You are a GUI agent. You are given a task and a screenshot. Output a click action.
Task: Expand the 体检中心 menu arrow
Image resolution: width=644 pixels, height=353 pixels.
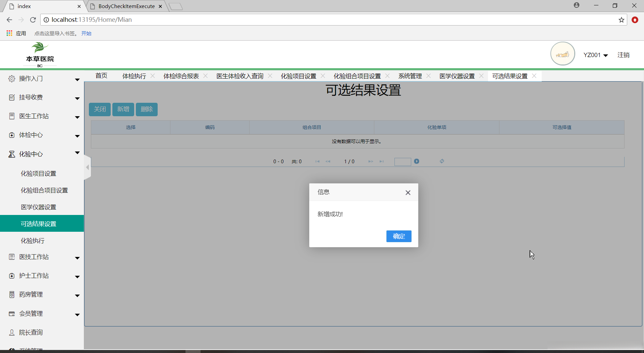(77, 136)
